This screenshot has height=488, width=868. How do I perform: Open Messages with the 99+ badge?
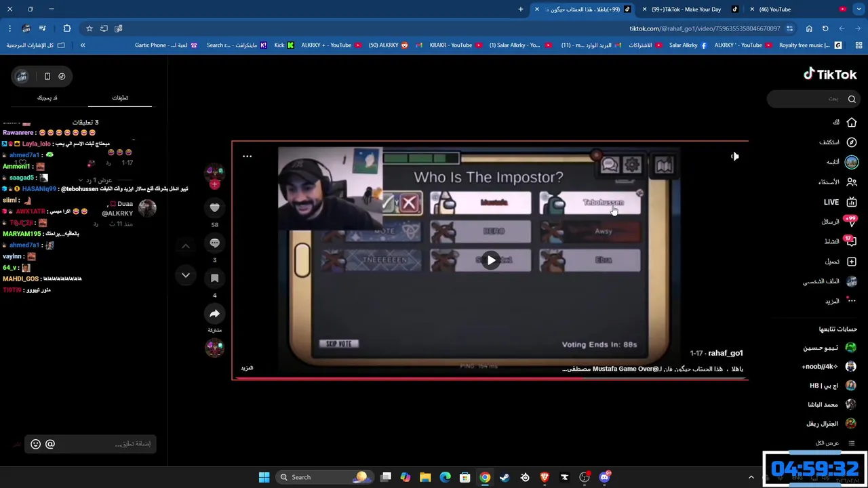tap(840, 222)
